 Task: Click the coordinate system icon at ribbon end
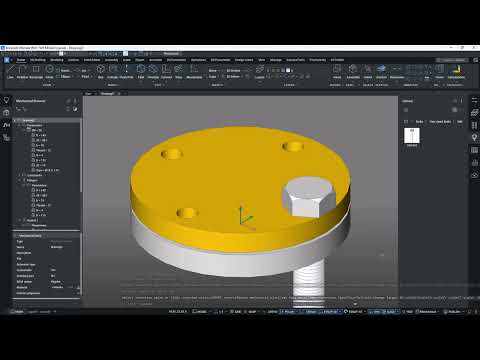click(x=456, y=71)
